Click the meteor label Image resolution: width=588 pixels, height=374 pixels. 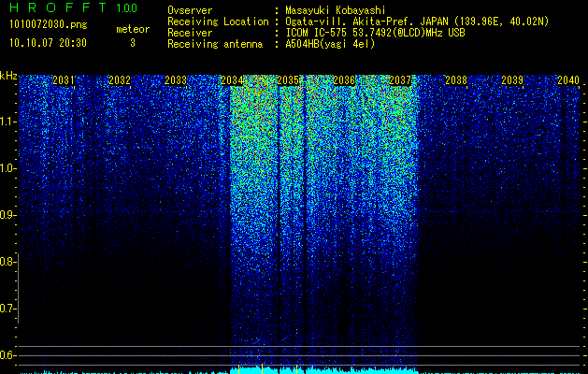tap(133, 29)
